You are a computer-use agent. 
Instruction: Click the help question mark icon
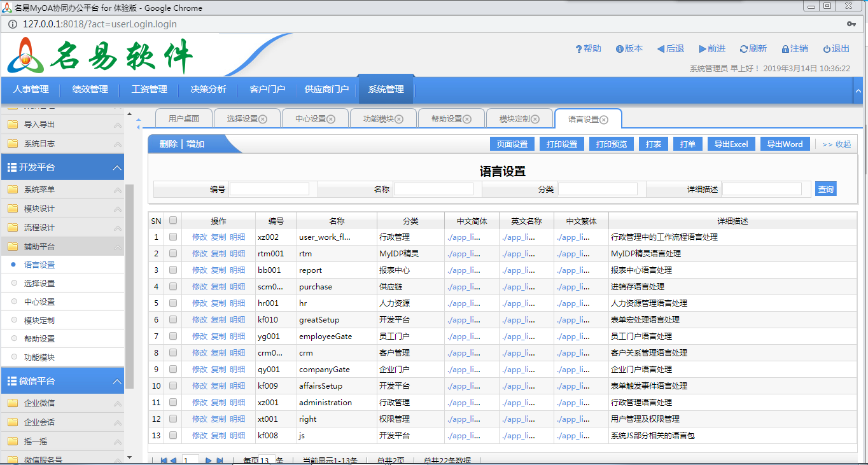[578, 49]
